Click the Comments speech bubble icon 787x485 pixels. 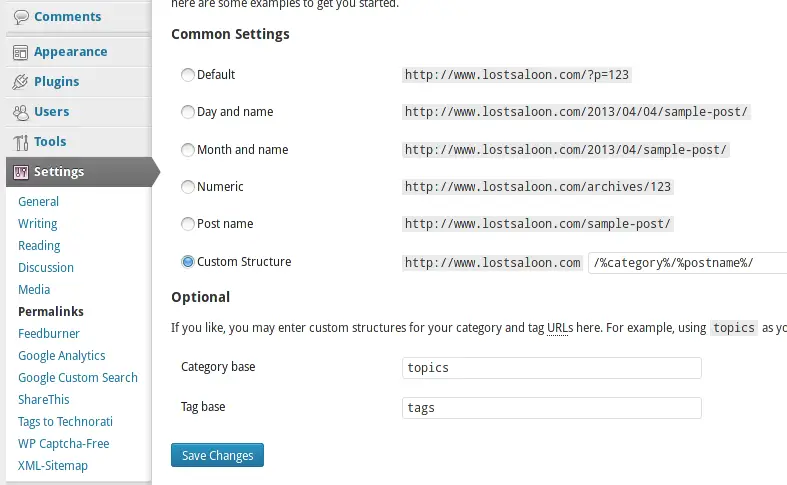click(21, 17)
